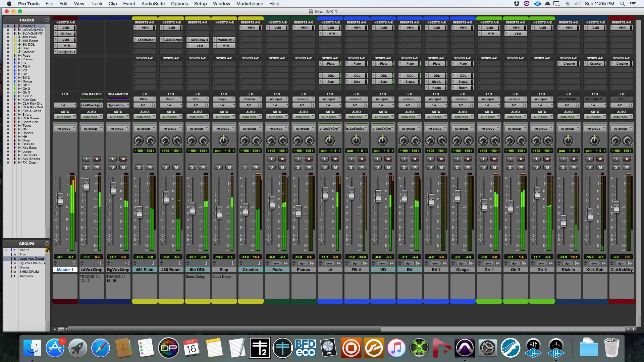The image size is (644, 362).
Task: Click audio track type icon on Pads
Action: click(286, 263)
